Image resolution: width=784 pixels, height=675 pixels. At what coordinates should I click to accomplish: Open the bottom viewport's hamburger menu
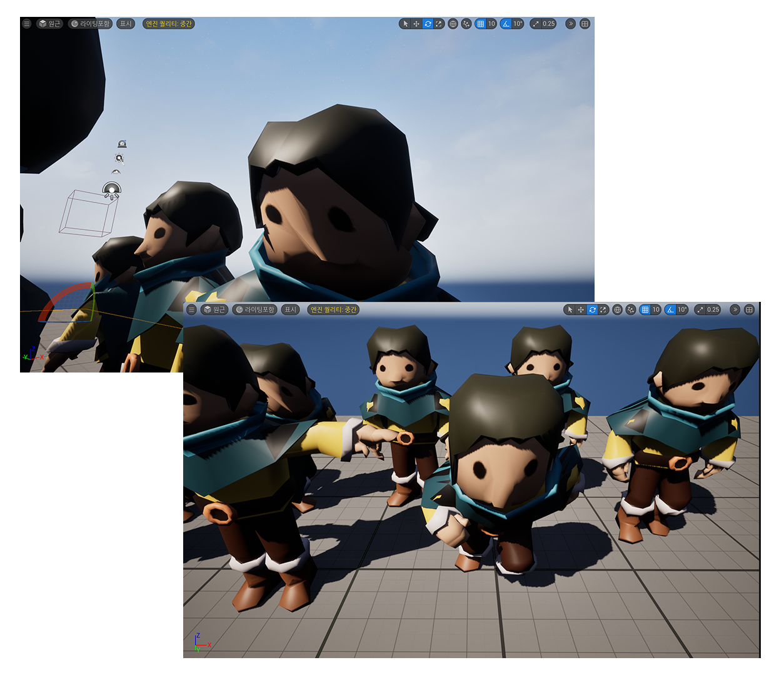190,309
